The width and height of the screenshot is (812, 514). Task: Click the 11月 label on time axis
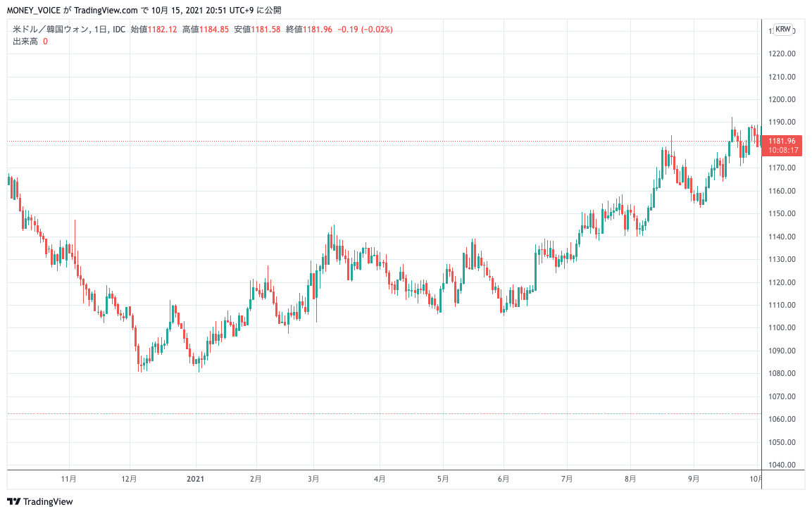tap(69, 479)
